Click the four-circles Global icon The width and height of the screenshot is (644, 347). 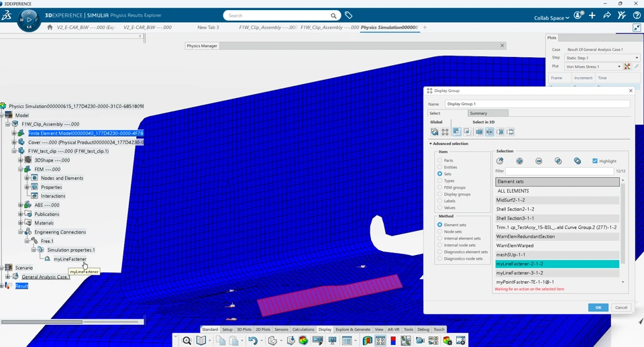click(x=445, y=132)
